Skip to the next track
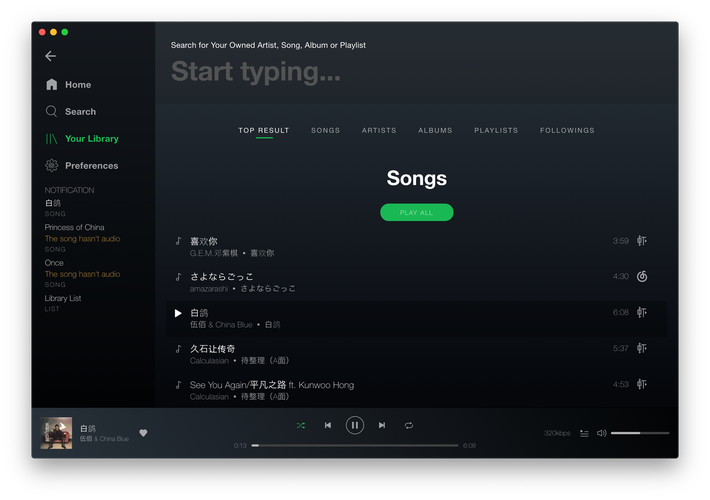710x500 pixels. click(382, 425)
